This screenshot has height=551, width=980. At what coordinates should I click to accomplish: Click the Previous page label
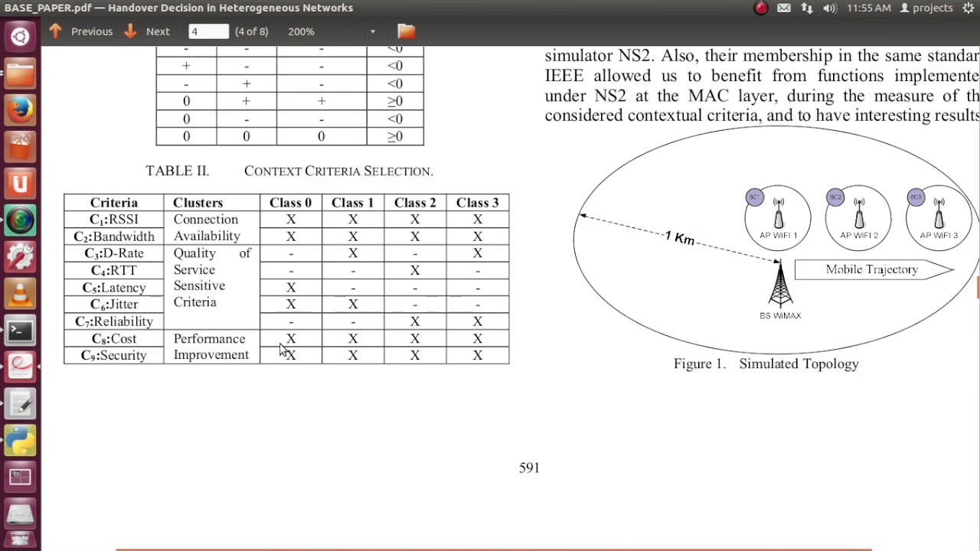click(x=92, y=31)
